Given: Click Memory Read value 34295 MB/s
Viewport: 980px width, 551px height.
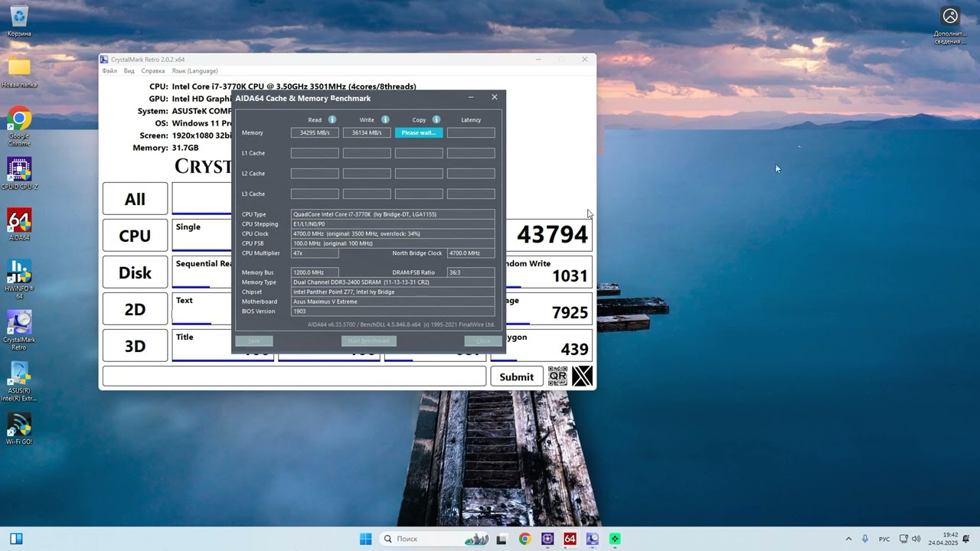Looking at the screenshot, I should tap(315, 132).
